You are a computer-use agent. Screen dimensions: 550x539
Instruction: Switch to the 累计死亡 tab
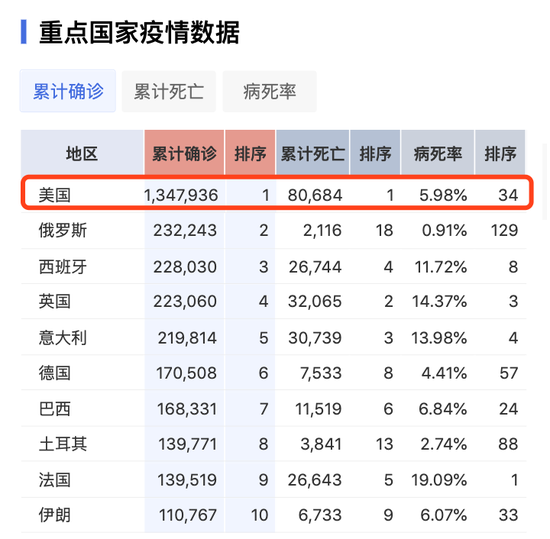[x=169, y=91]
